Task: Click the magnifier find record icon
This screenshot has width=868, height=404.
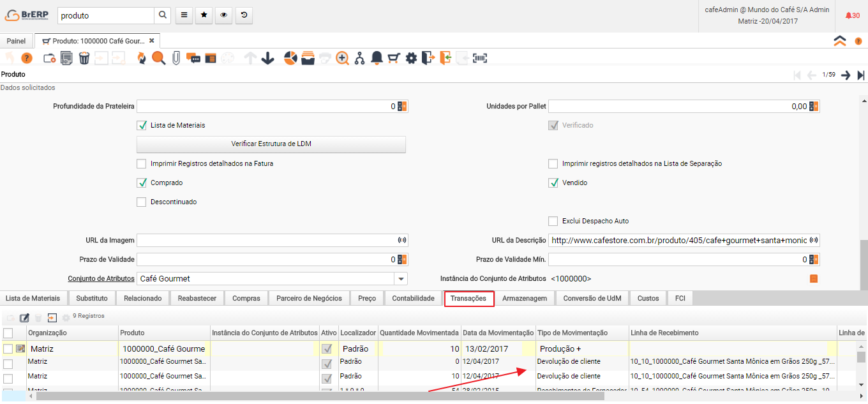Action: (x=158, y=58)
